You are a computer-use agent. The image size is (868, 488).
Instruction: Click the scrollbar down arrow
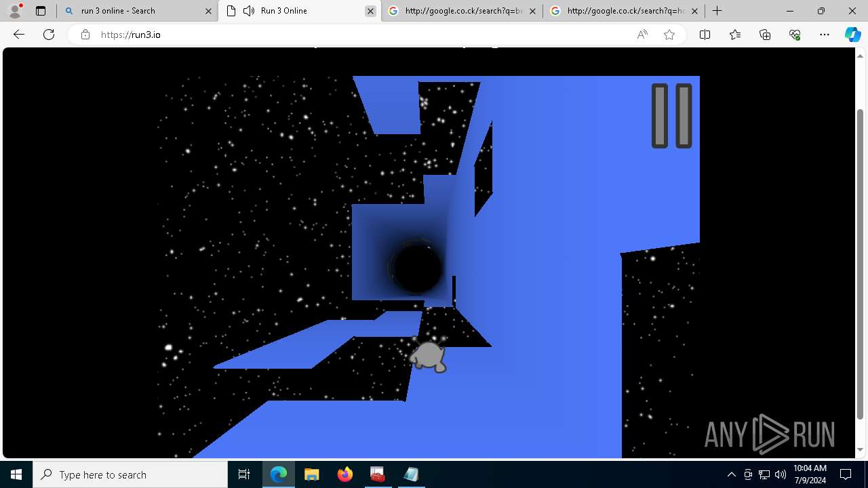(861, 450)
